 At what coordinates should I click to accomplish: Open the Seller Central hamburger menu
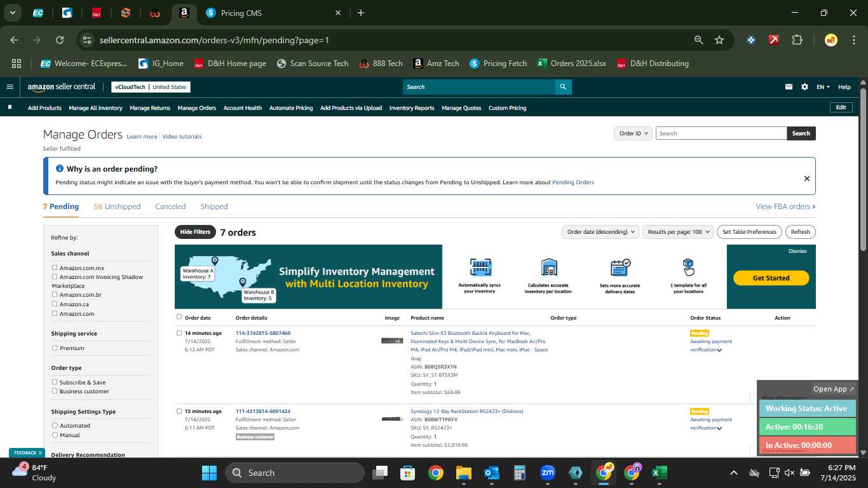coord(10,87)
